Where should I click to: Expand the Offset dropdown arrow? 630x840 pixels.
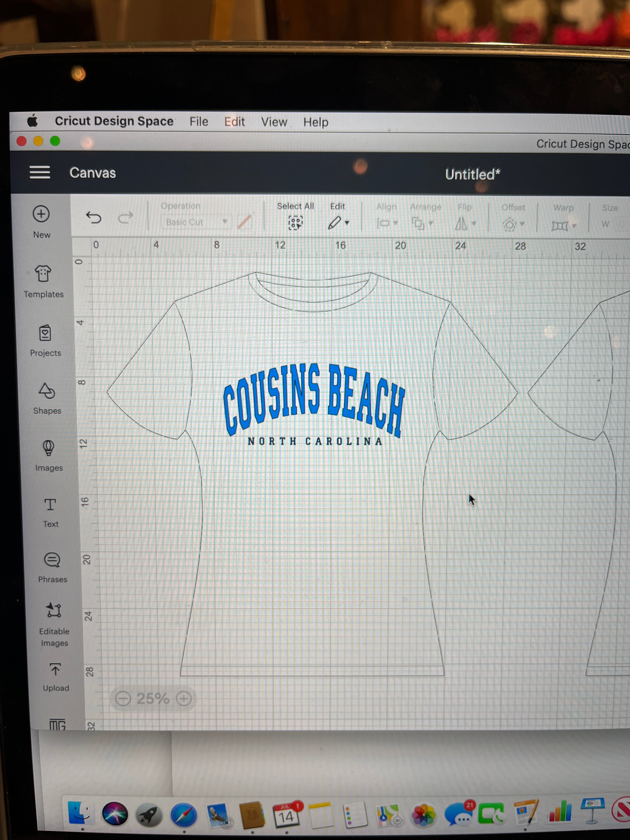click(x=522, y=224)
